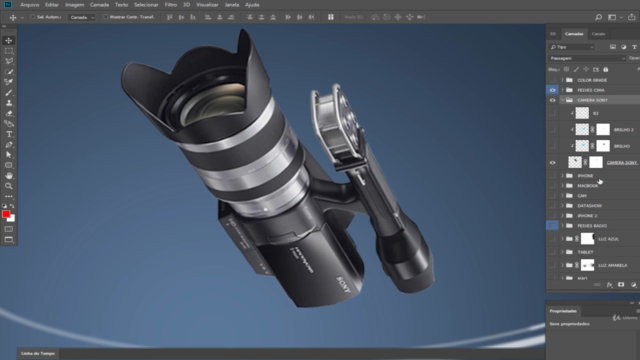Select the Move tool
Screen dimensions: 640x360
(9, 40)
